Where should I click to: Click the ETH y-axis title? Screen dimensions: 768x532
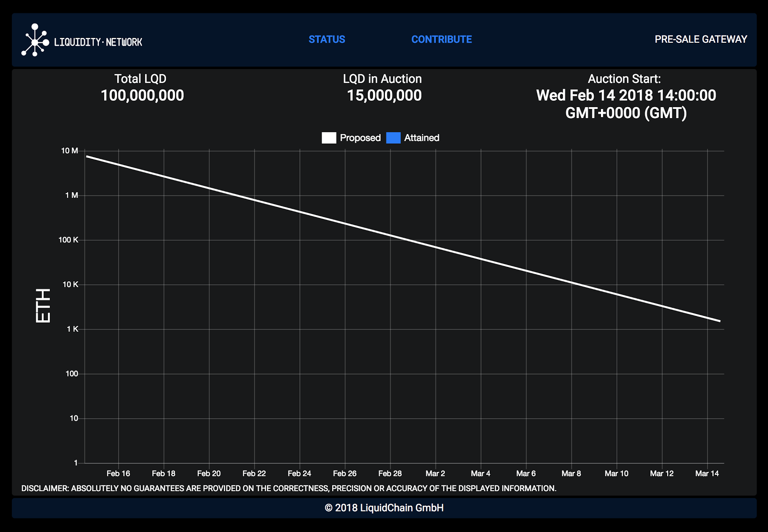pos(43,306)
